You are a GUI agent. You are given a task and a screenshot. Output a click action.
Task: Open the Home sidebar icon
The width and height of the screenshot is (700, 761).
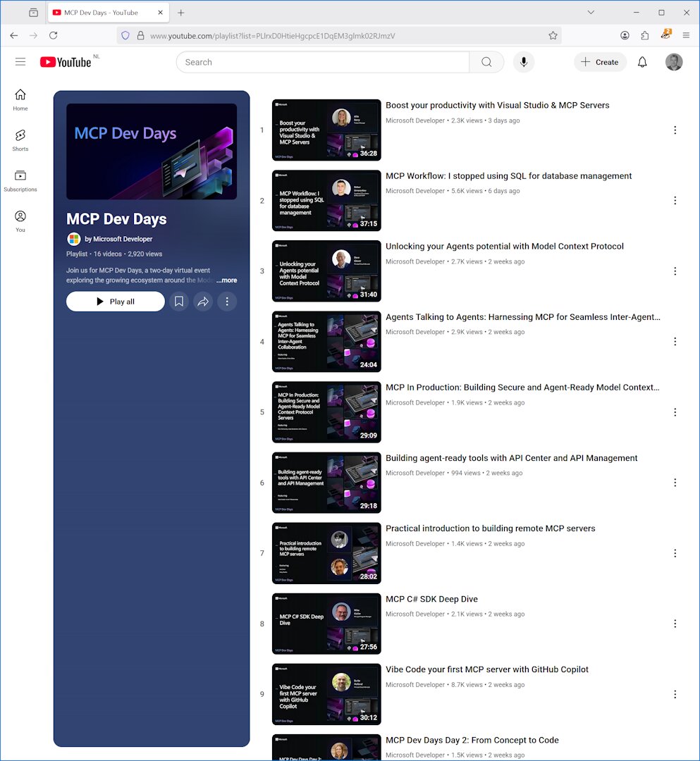tap(20, 99)
